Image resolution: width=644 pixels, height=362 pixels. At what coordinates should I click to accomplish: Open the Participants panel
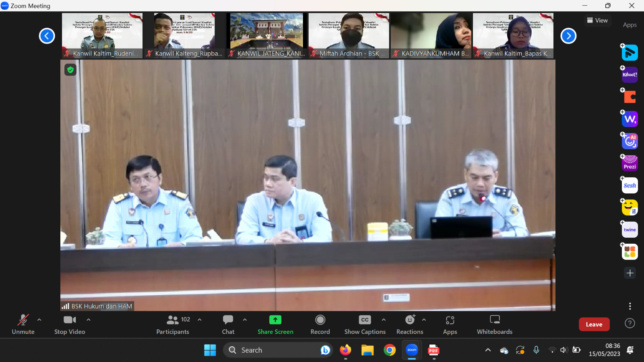[173, 324]
